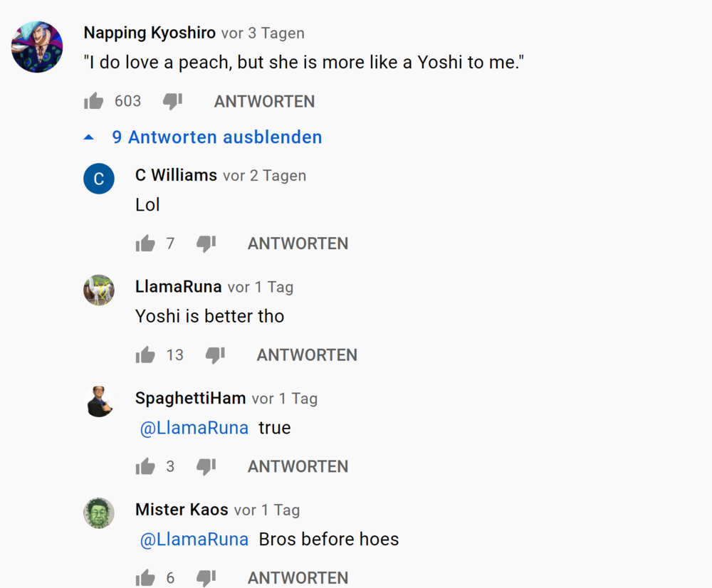This screenshot has height=588, width=712.
Task: Dislike LlamaRuna's reply
Action: click(x=215, y=355)
